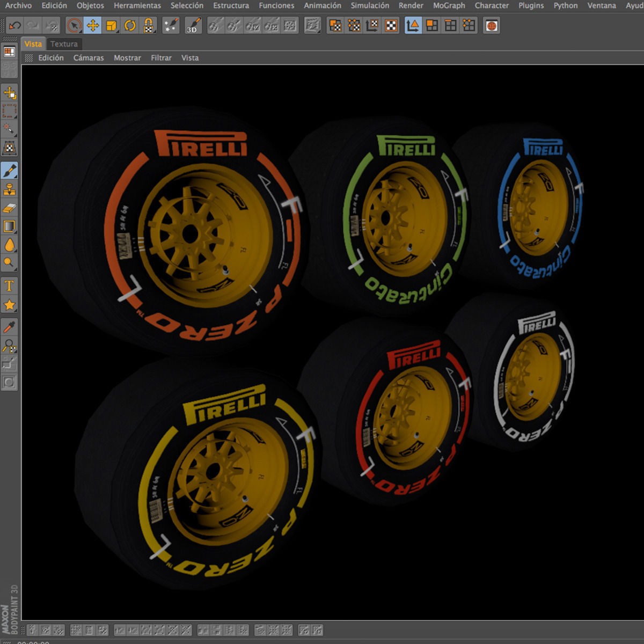Screen dimensions: 644x644
Task: Select the Eraser tool in sidebar
Action: [x=9, y=208]
